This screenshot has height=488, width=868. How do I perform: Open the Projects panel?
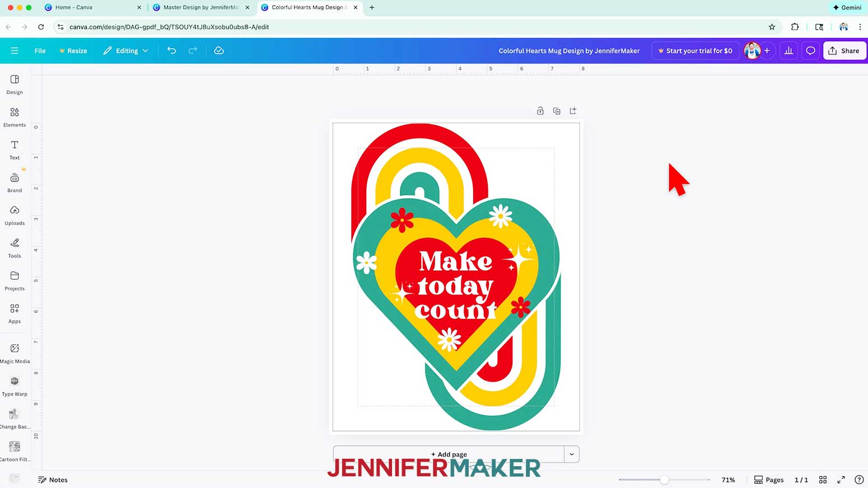(x=15, y=281)
